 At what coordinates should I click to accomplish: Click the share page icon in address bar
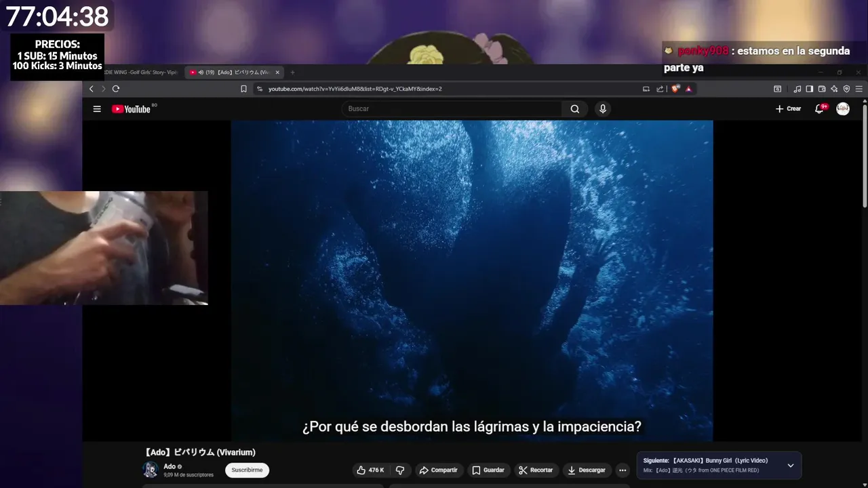tap(660, 89)
